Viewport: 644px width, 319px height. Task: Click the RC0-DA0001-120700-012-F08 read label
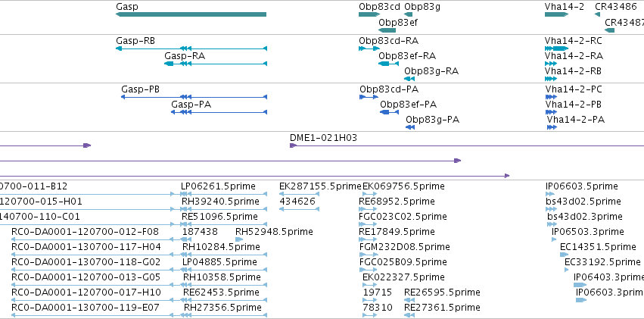click(x=85, y=232)
